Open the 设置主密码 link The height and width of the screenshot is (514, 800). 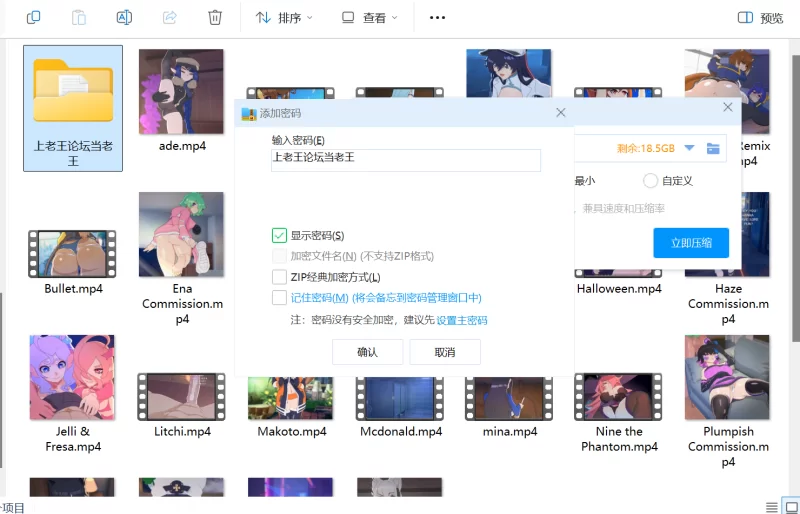coord(462,320)
